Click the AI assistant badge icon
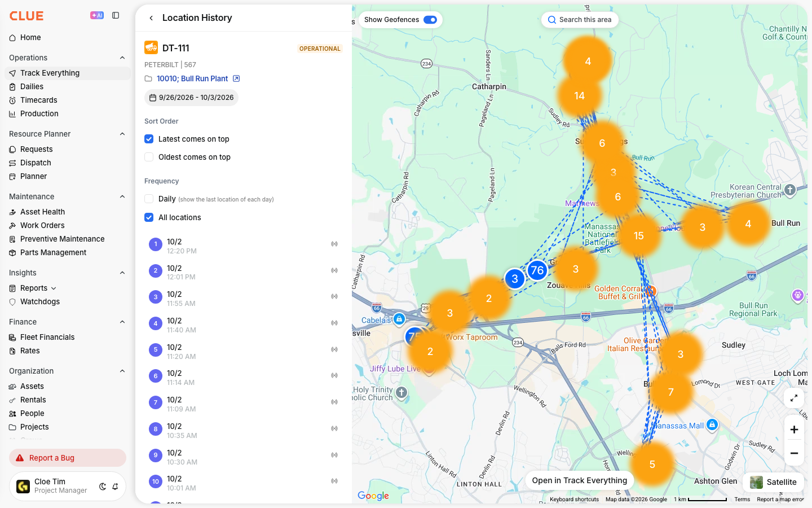Screen dimensions: 812x508 click(97, 15)
